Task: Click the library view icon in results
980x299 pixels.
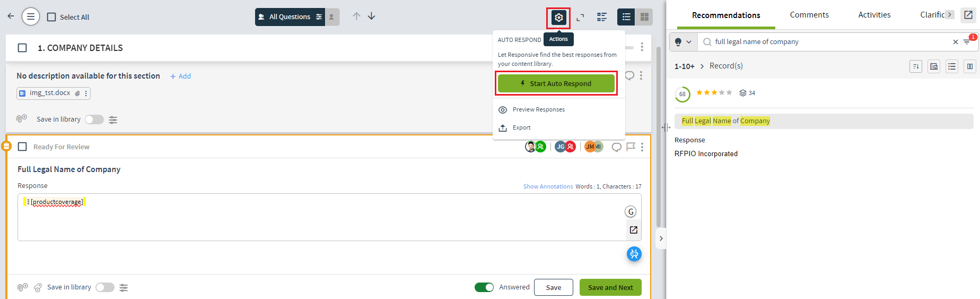Action: click(934, 66)
